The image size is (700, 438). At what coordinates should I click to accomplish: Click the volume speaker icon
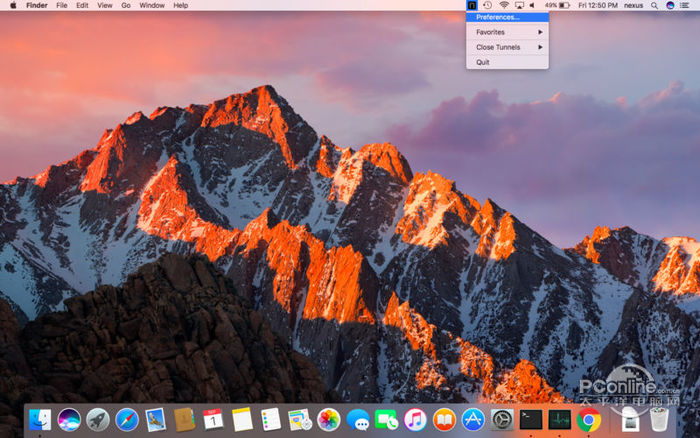click(533, 5)
